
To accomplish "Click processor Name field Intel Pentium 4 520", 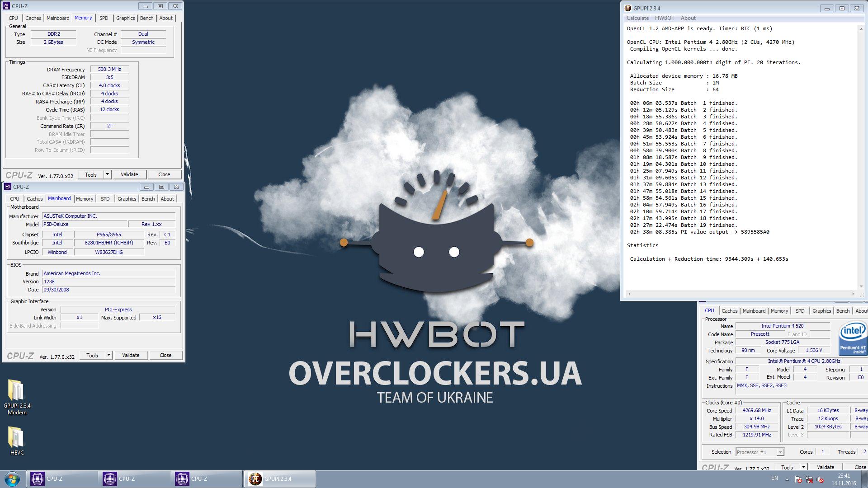I will pos(783,326).
